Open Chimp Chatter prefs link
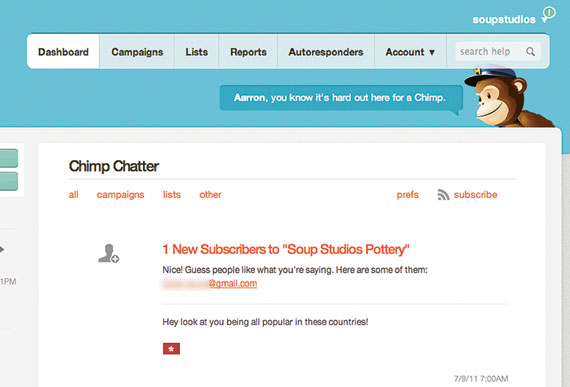Viewport: 570px width, 387px height. click(x=408, y=195)
